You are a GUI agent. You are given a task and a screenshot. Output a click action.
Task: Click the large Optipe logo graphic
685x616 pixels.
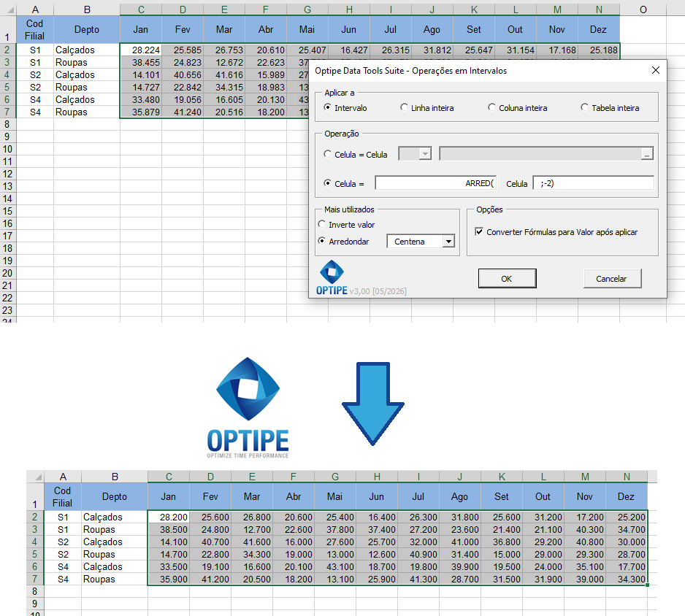click(248, 407)
